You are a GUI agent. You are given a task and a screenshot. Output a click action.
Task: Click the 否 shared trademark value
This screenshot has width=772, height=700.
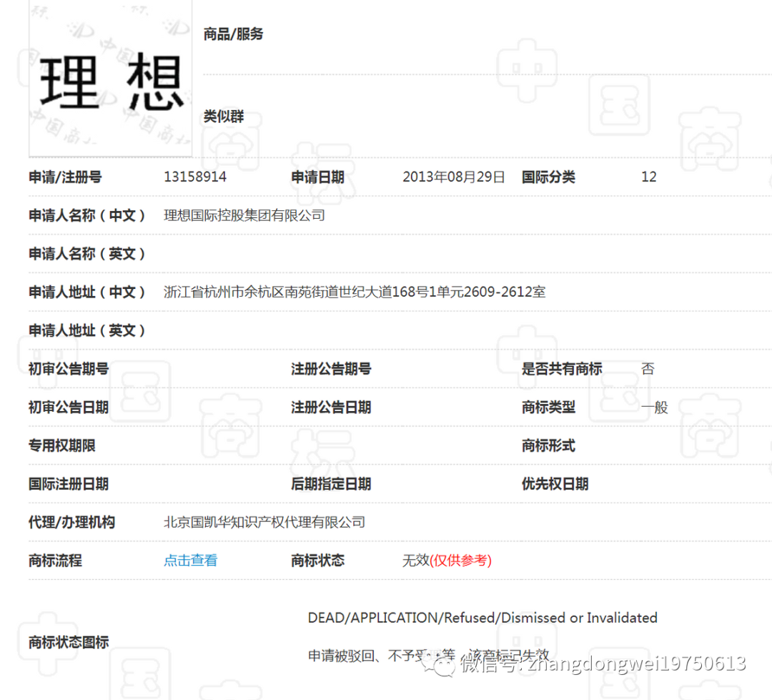[648, 369]
